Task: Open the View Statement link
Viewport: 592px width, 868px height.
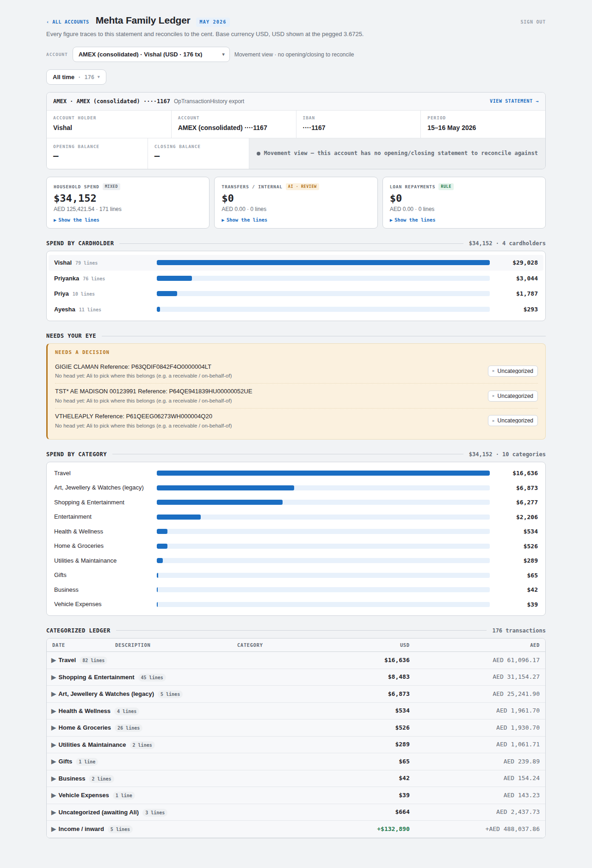Action: pos(514,101)
